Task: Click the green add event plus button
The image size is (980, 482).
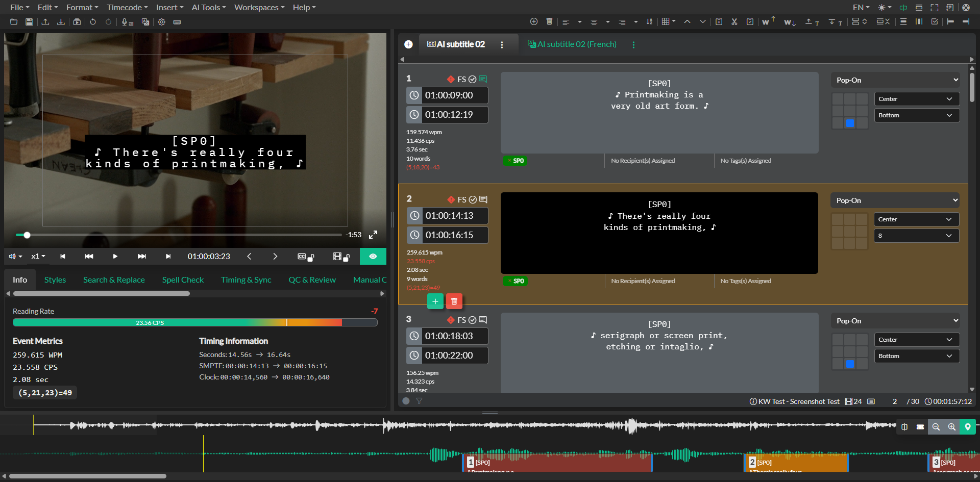Action: 435,301
